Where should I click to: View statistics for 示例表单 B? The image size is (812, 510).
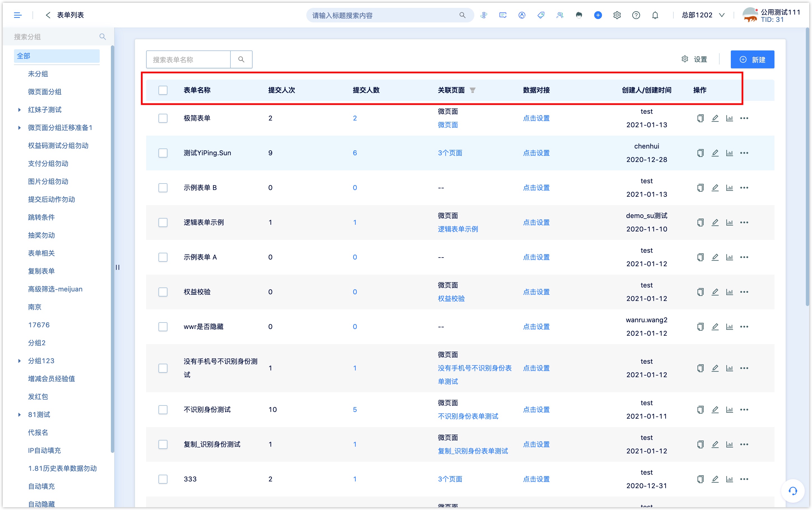(729, 187)
